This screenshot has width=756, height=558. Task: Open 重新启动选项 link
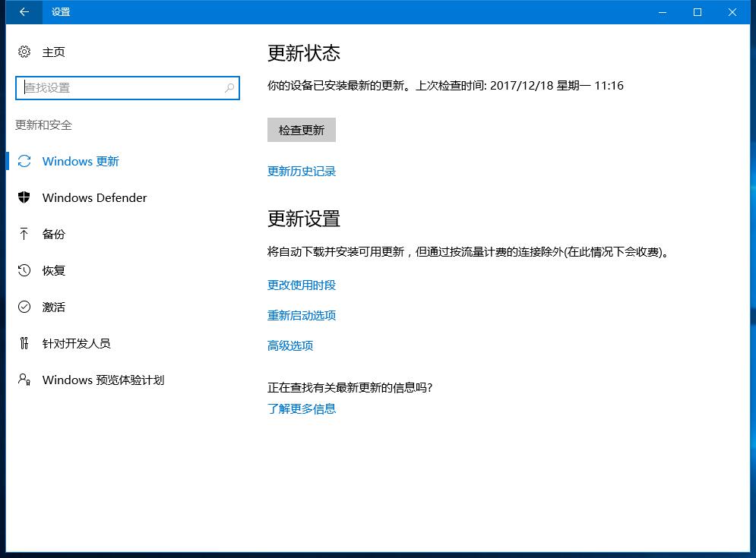(x=302, y=316)
